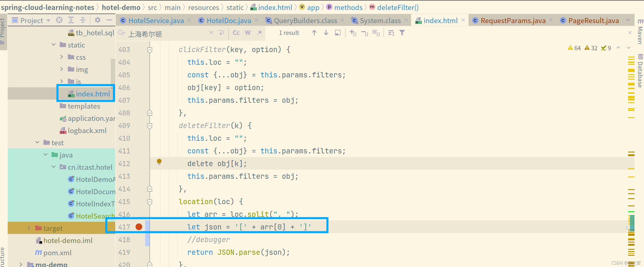Click hotel-demo in the breadcrumb
Screen dimensions: 644x267
(x=121, y=7)
